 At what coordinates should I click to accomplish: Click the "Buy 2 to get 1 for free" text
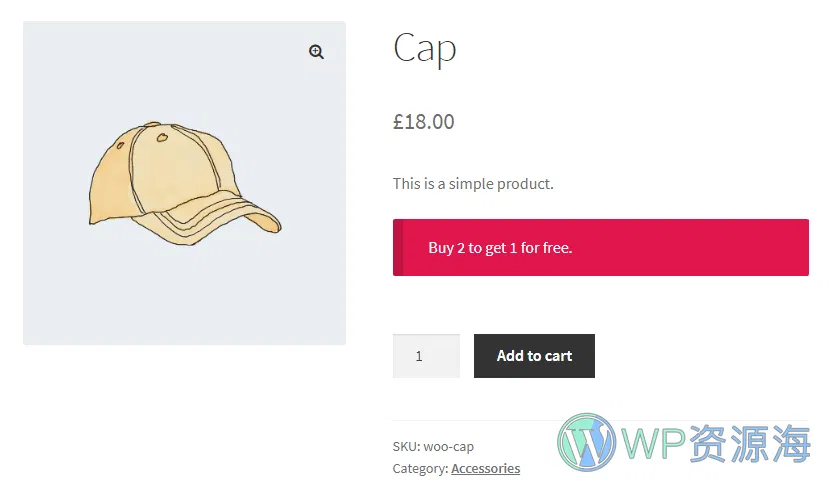point(500,247)
